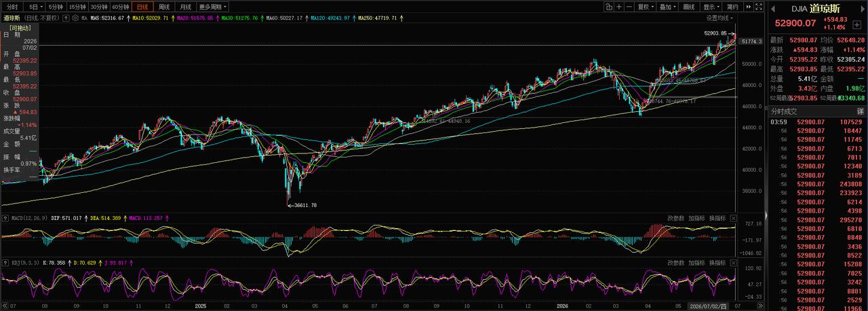Toggle fullscreen chart icon
Image resolution: width=868 pixels, height=311 pixels.
point(759,7)
